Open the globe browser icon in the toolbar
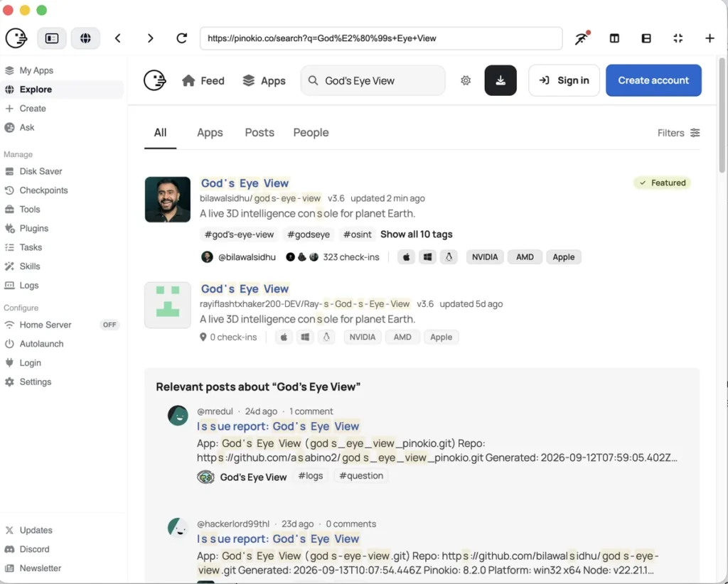This screenshot has width=728, height=584. pyautogui.click(x=85, y=38)
